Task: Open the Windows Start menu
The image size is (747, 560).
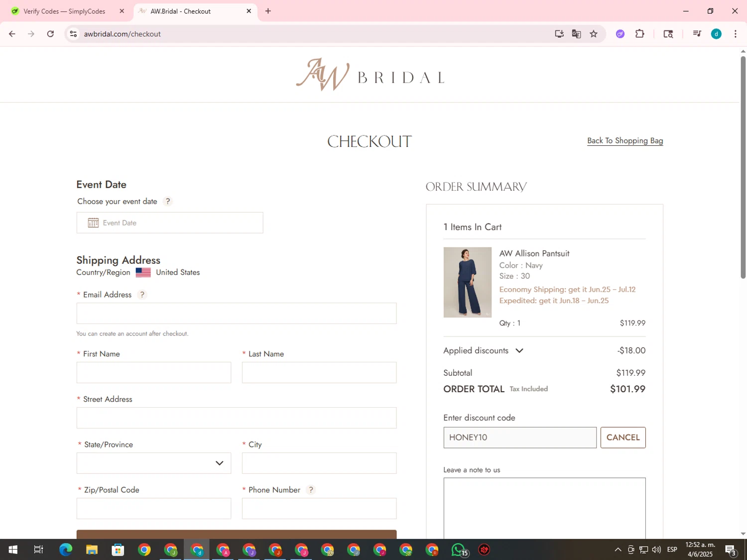Action: [13, 550]
